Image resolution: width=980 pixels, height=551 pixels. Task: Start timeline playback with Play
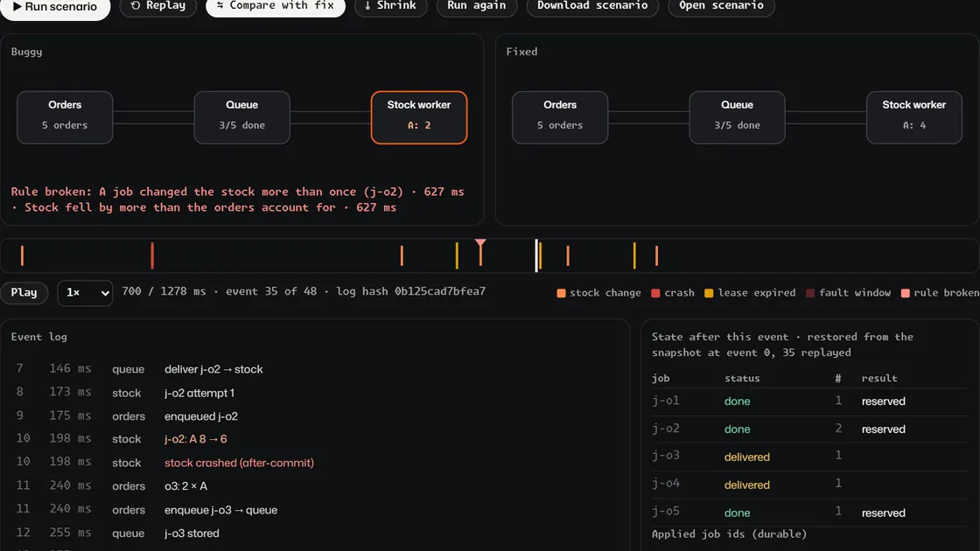pos(24,292)
